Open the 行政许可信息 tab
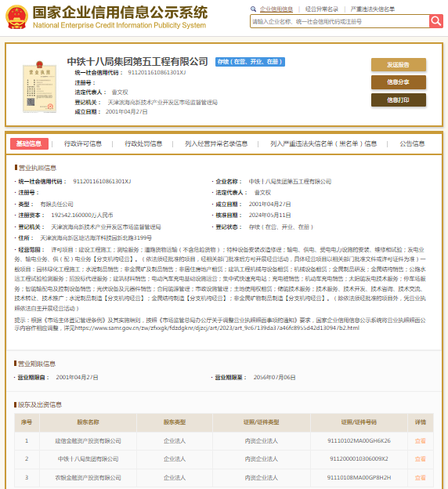This screenshot has width=448, height=489. (82, 143)
